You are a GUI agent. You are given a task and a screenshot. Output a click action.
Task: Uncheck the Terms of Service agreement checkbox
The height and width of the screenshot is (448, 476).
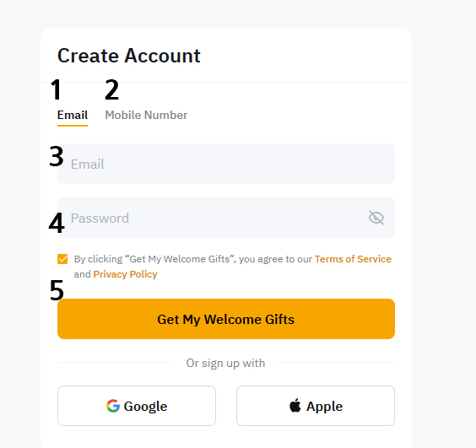62,259
